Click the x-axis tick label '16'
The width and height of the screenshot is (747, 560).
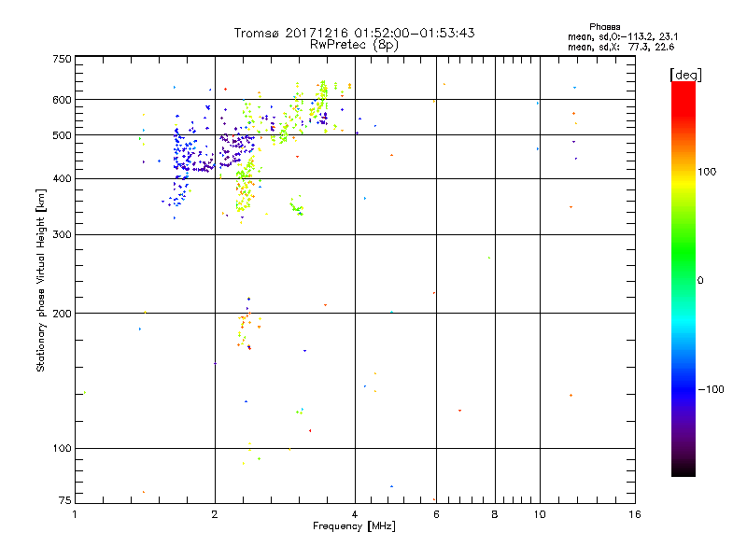click(635, 514)
